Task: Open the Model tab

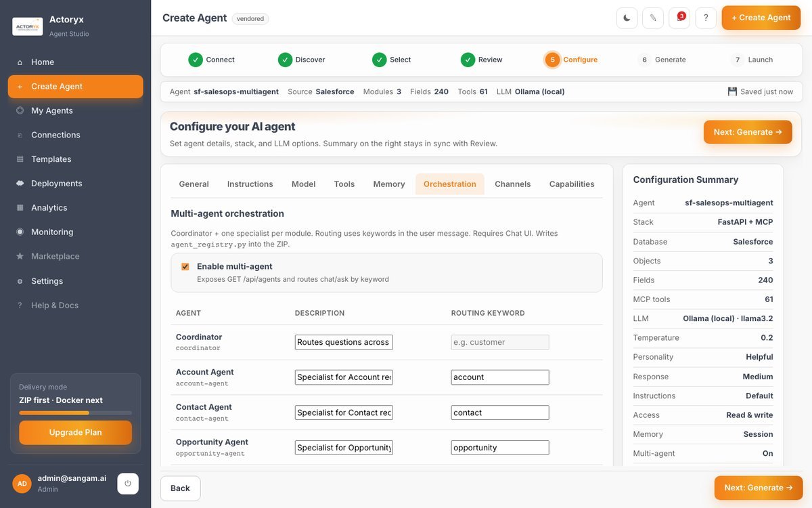Action: click(303, 184)
